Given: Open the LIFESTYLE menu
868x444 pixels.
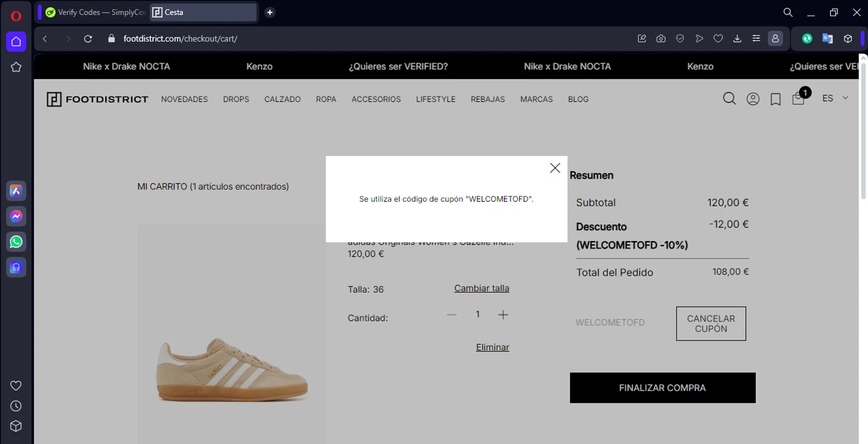Looking at the screenshot, I should (436, 99).
